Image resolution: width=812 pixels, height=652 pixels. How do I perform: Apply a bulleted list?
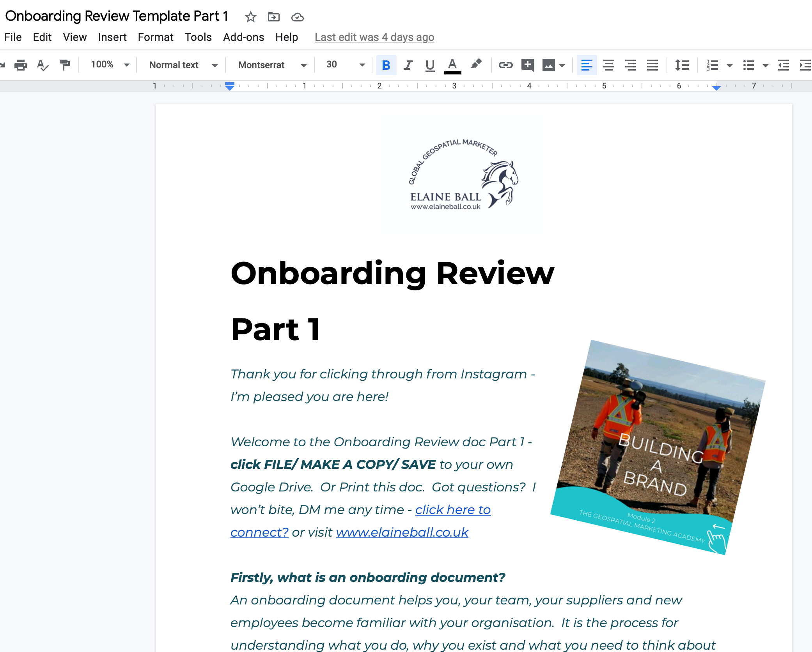click(x=748, y=65)
